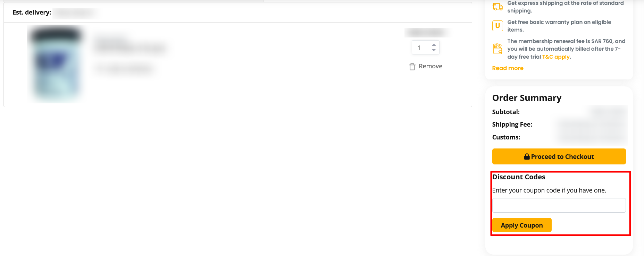Click the lock icon on the checkout button

coord(527,156)
